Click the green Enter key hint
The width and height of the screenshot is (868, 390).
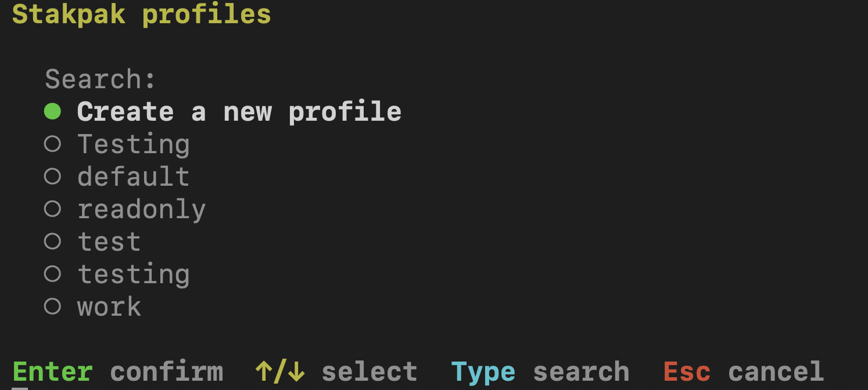coord(52,371)
